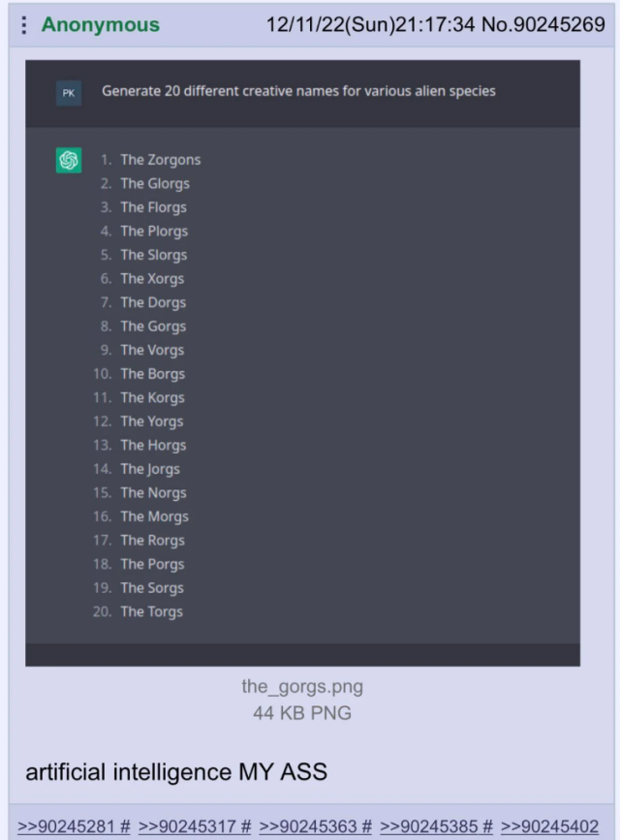Click the post timestamp 12/11/22(Sun)21:17:34
Screen dimensions: 620x840
pyautogui.click(x=370, y=24)
